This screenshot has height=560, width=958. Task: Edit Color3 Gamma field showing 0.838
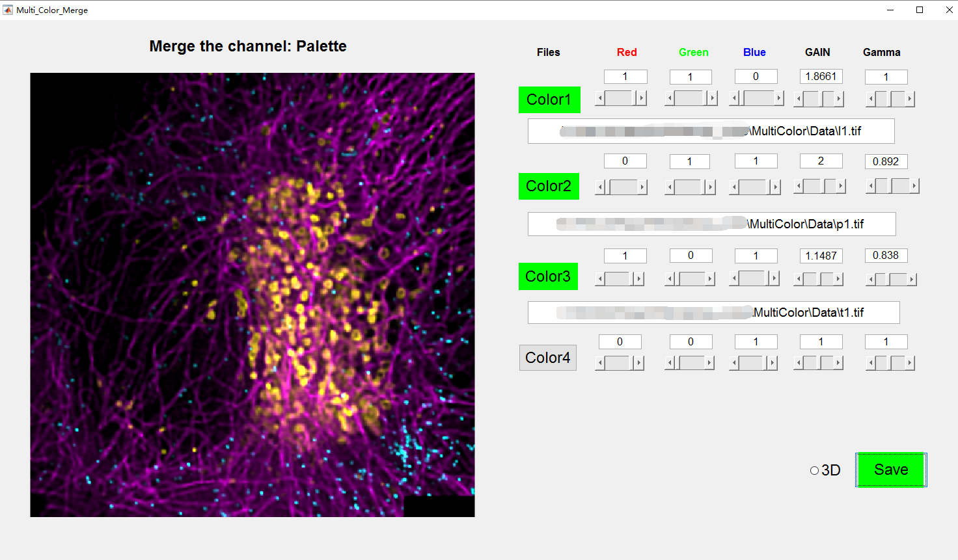(x=886, y=256)
